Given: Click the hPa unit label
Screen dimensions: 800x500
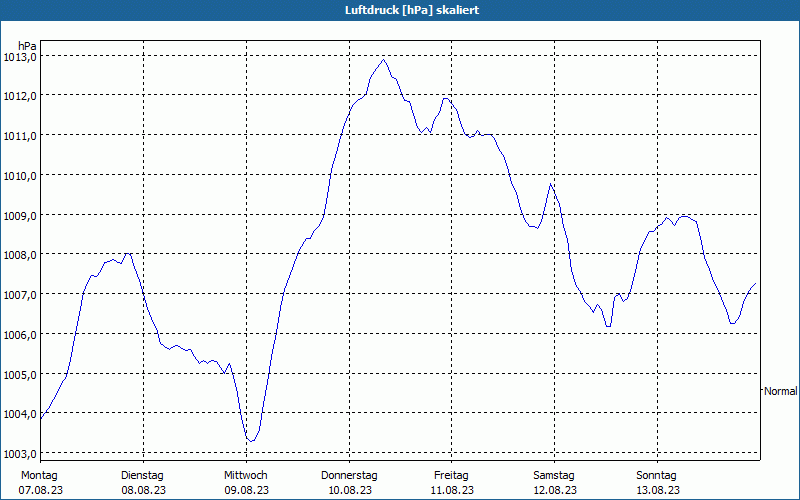Looking at the screenshot, I should point(27,46).
